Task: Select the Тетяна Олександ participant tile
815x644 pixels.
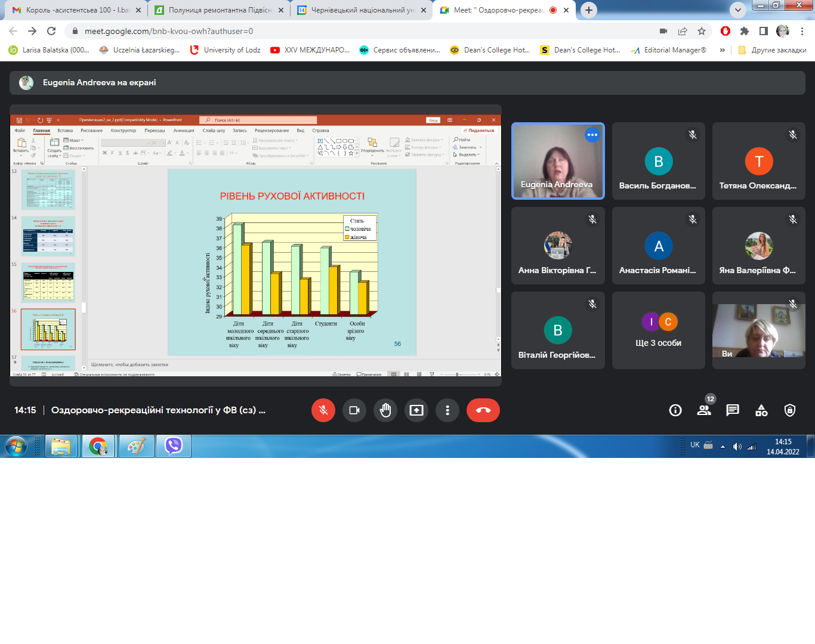Action: (x=759, y=161)
